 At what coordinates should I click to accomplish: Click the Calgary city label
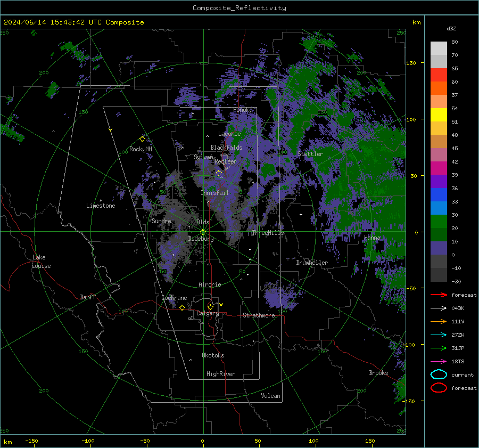click(x=208, y=313)
